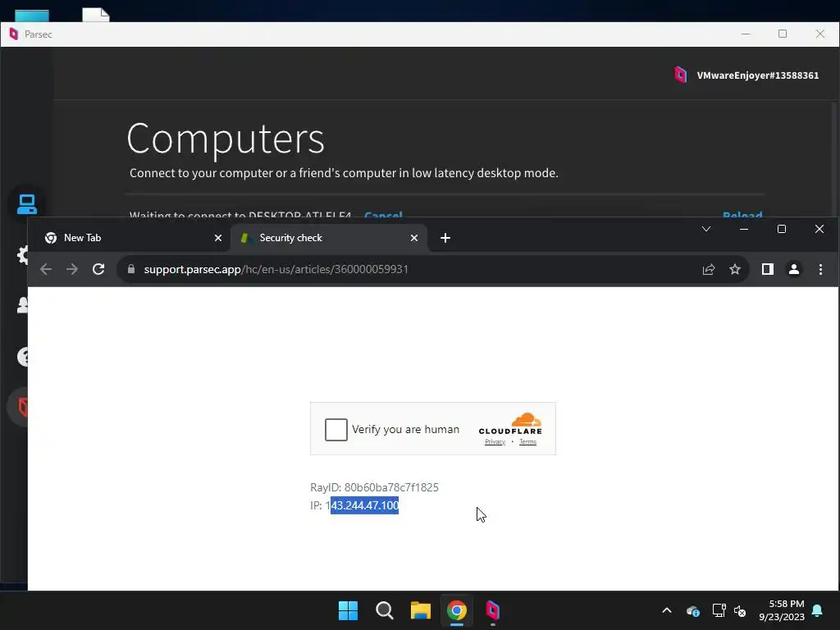The height and width of the screenshot is (630, 840).
Task: Open Chrome three-dot menu
Action: point(820,269)
